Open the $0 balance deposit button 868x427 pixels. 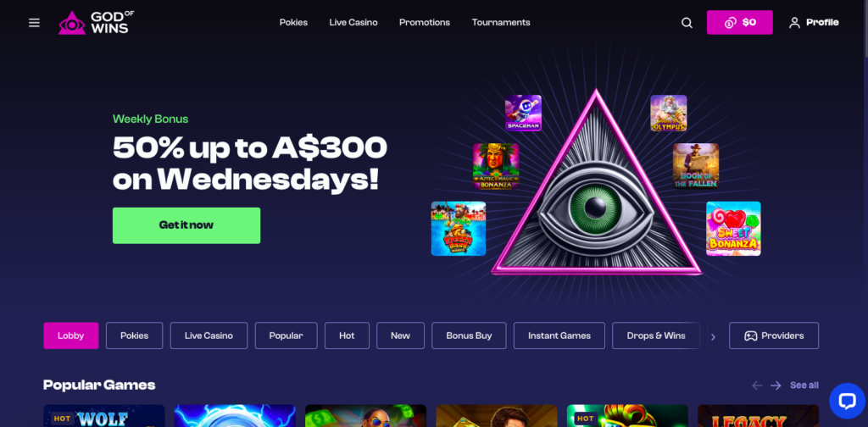point(739,23)
